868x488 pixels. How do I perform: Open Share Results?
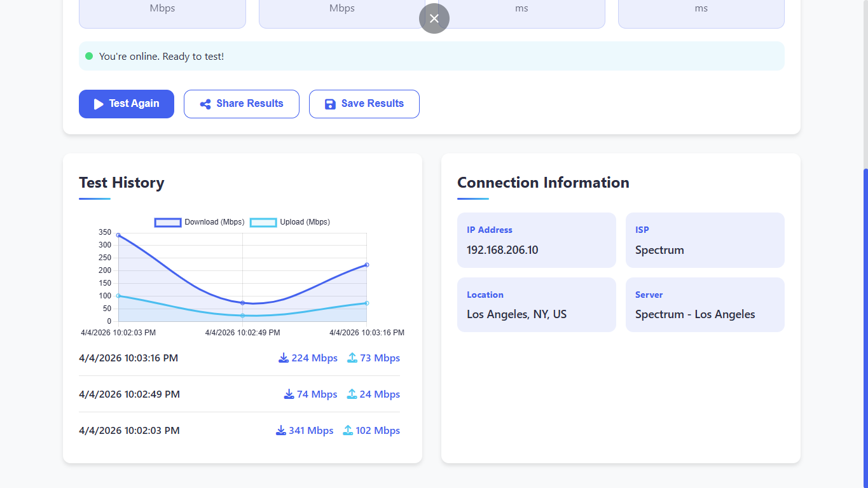pos(242,104)
